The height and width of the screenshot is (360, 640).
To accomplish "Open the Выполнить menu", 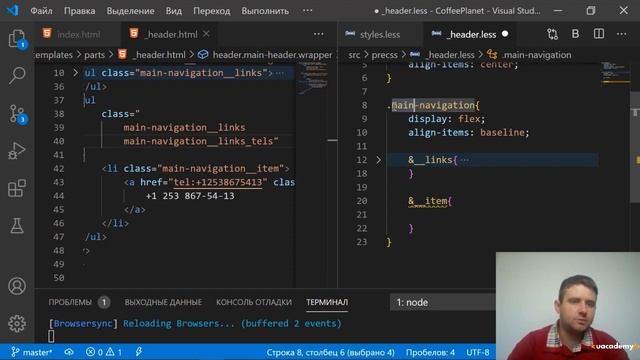I will click(x=265, y=11).
